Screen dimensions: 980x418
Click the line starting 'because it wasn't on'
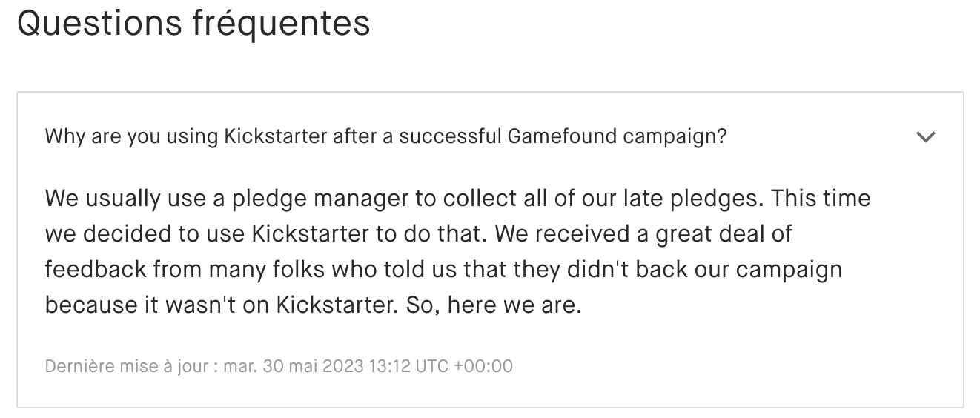314,305
